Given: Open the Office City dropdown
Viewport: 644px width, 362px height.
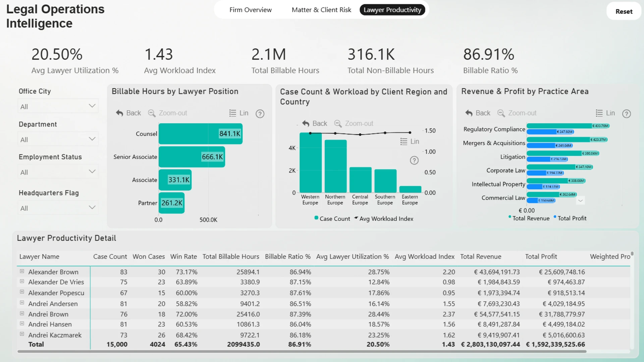Looking at the screenshot, I should 58,106.
